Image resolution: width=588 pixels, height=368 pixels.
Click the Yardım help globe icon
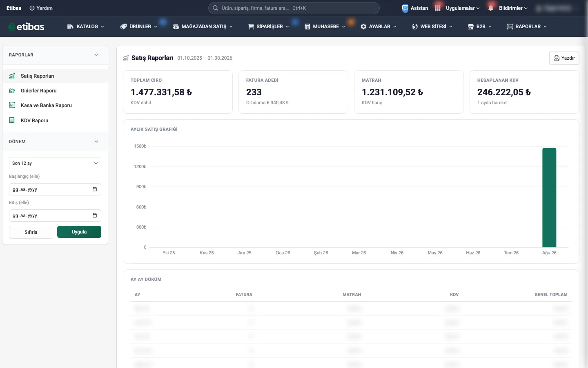point(32,8)
